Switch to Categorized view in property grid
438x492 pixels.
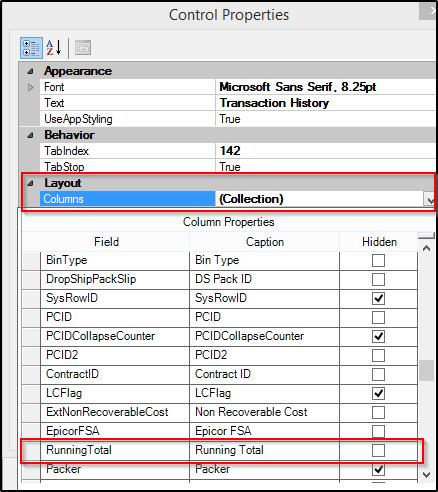31,48
